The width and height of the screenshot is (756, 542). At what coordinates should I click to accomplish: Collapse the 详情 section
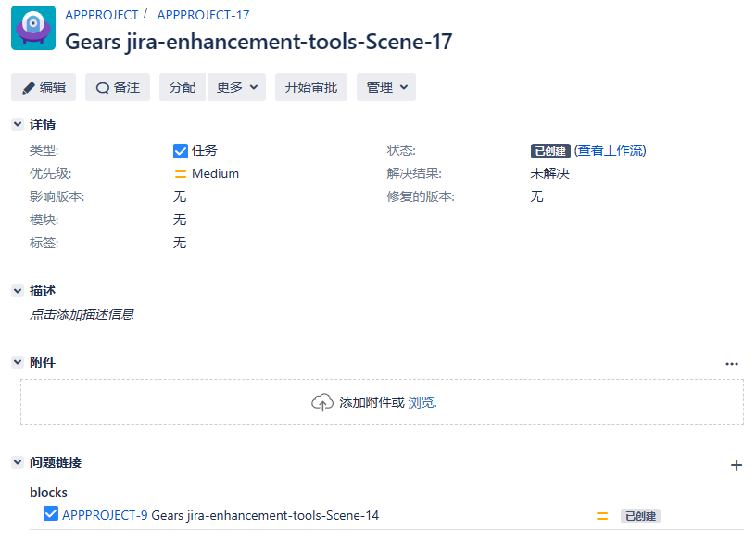18,124
